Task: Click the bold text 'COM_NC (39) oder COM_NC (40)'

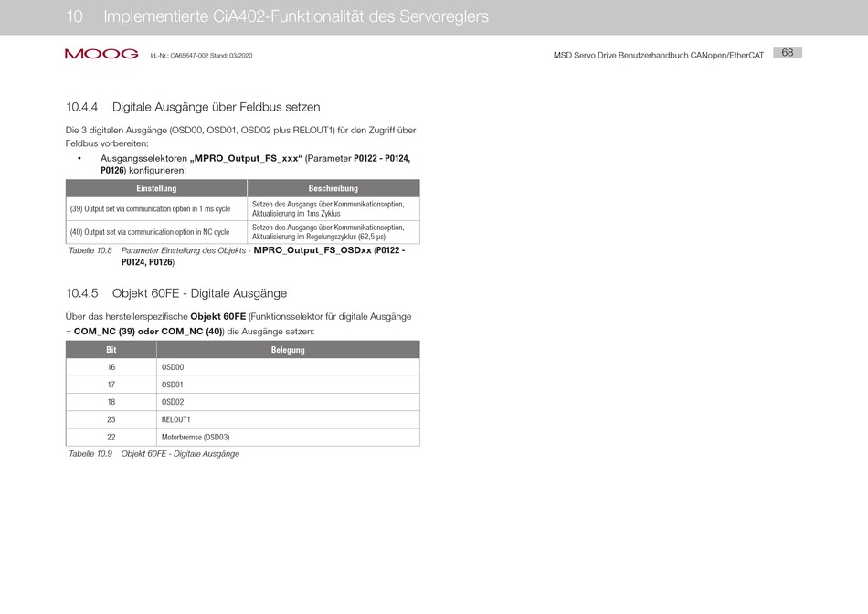Action: [148, 332]
